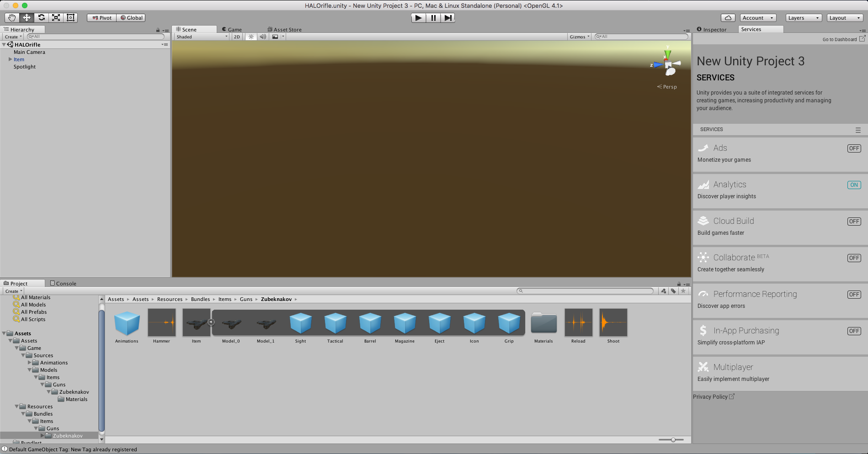Open the Services list hamburger menu
Viewport: 868px width, 454px height.
click(858, 130)
